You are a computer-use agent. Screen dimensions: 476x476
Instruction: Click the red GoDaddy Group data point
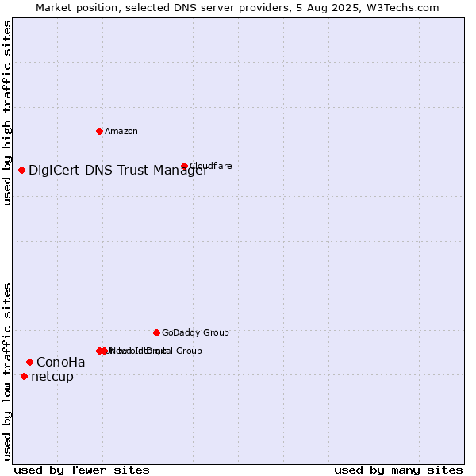pos(156,332)
